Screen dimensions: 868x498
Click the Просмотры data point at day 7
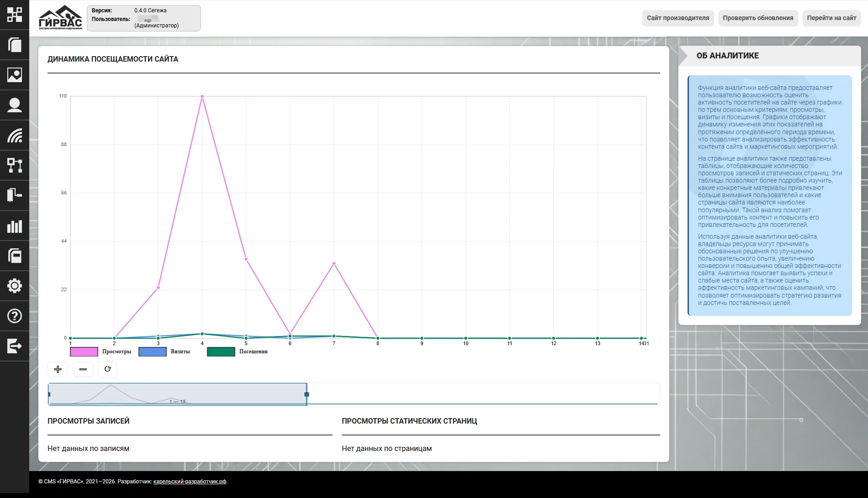334,263
